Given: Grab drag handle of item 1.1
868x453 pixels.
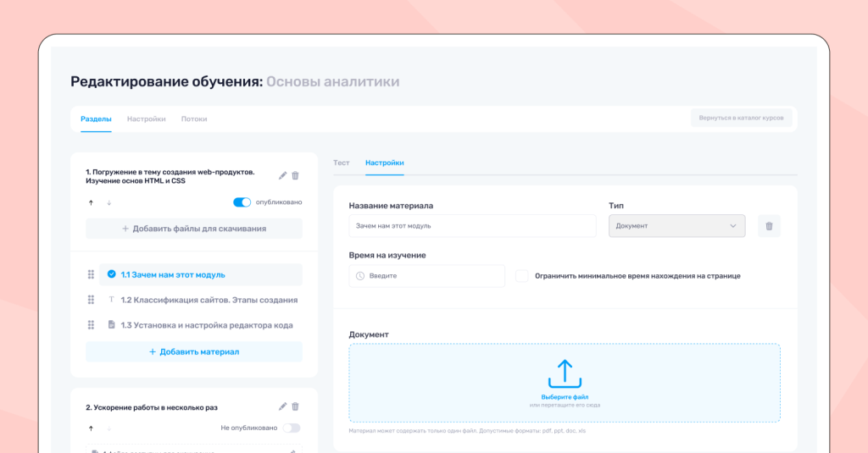Looking at the screenshot, I should click(91, 274).
